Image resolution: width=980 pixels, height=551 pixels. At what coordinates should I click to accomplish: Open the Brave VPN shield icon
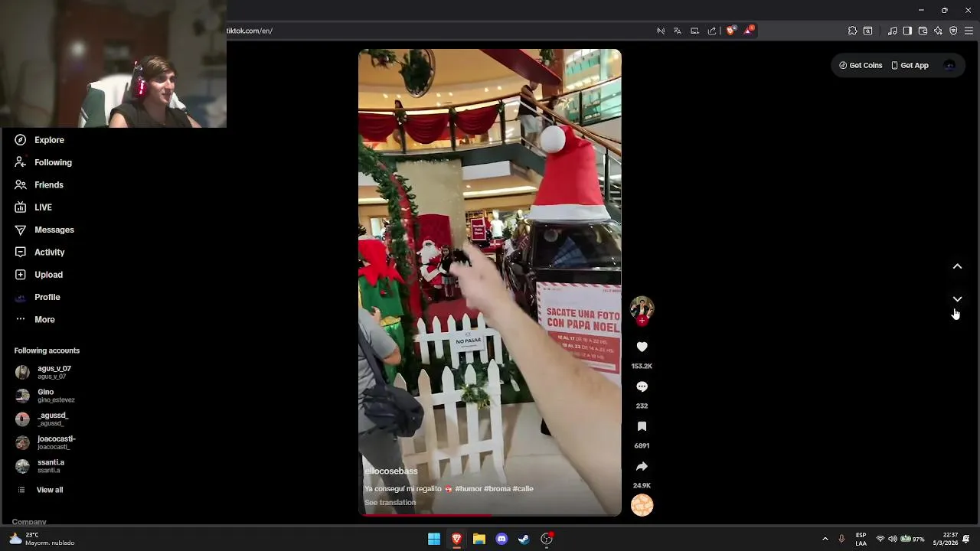(x=953, y=31)
